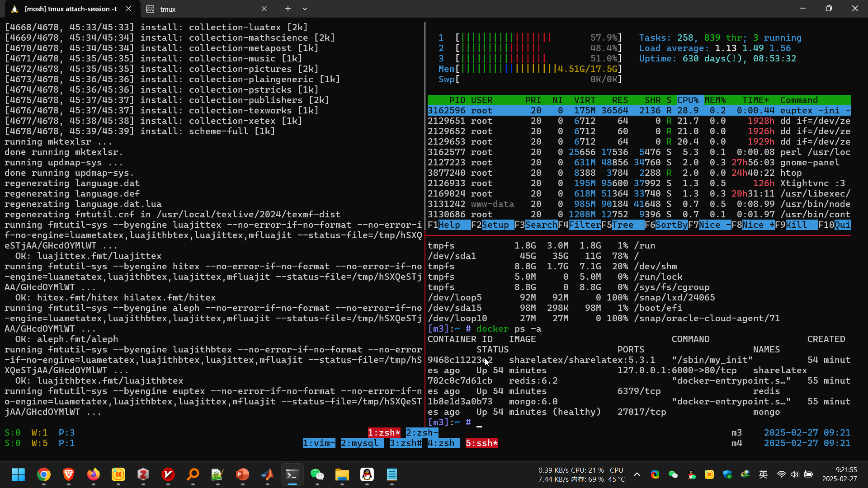This screenshot has height=488, width=868.
Task: Click htop F5 Tree button
Action: [623, 225]
